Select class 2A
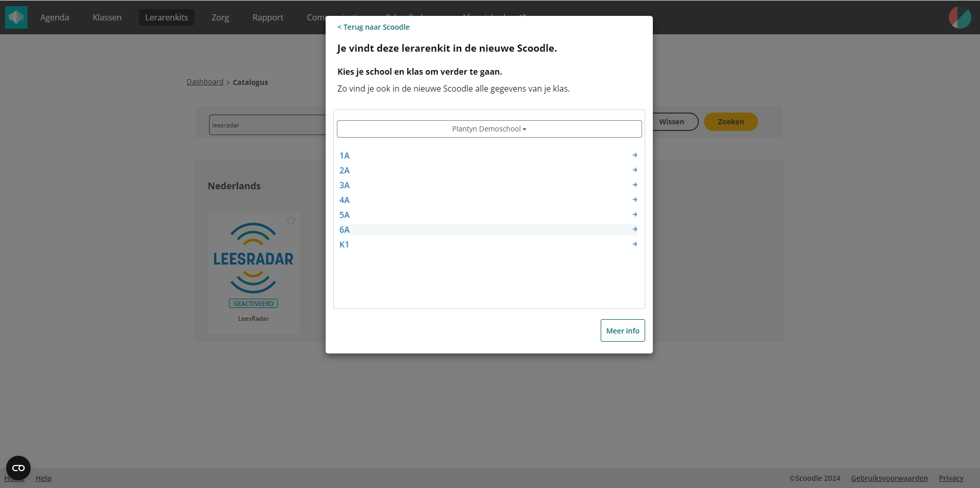The width and height of the screenshot is (980, 488). click(x=488, y=170)
